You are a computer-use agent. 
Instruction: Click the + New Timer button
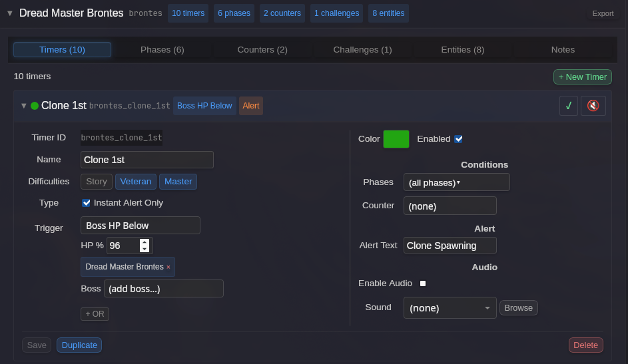[x=582, y=77]
